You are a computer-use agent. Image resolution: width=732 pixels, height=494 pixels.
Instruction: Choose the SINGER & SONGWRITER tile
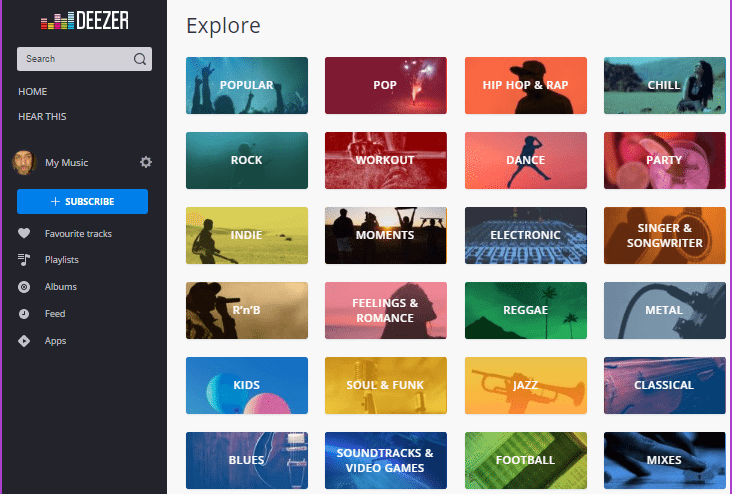coord(665,235)
